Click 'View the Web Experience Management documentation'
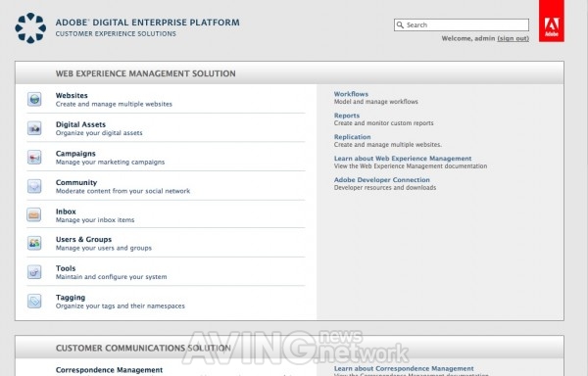The height and width of the screenshot is (376, 588). pos(411,165)
